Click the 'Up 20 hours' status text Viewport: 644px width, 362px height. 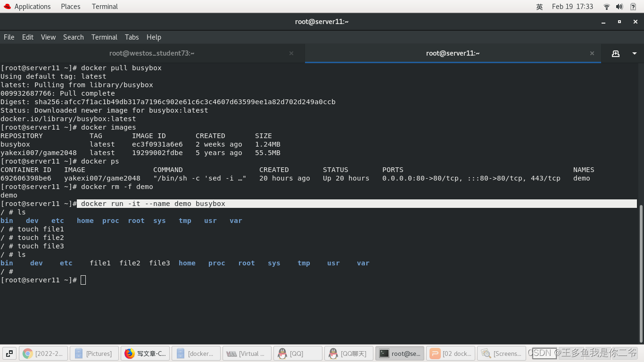coord(346,178)
